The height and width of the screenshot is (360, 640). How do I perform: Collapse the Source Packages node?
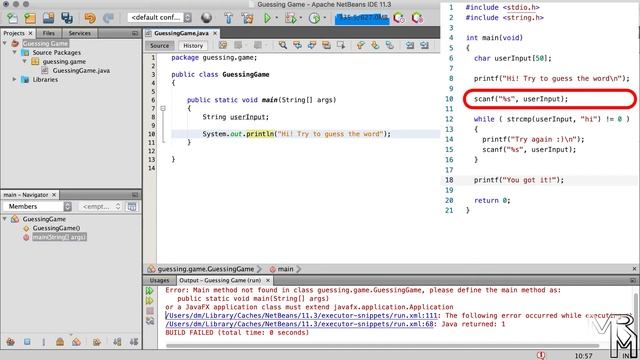tap(14, 52)
